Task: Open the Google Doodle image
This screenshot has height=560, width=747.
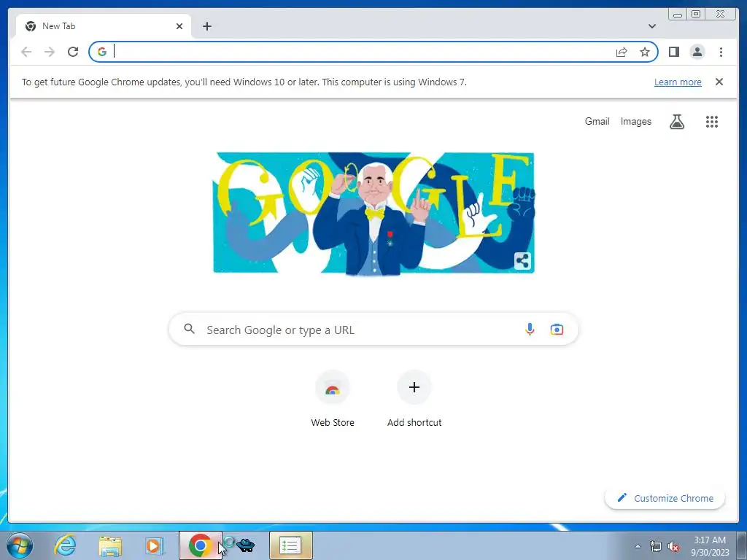Action: click(373, 214)
